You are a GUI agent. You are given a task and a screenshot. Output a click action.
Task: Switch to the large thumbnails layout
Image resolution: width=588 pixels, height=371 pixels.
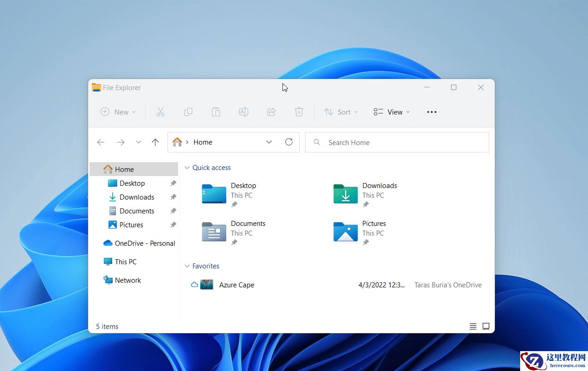tap(486, 326)
